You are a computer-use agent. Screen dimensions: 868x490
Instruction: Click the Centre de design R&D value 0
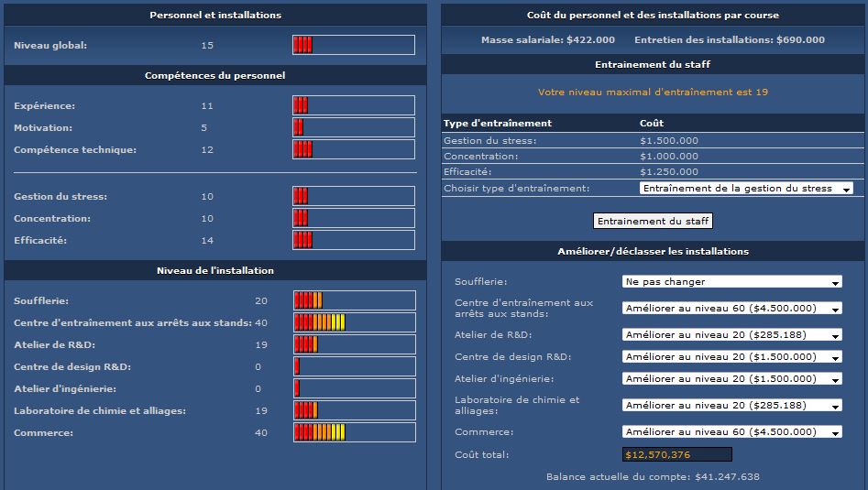click(258, 366)
